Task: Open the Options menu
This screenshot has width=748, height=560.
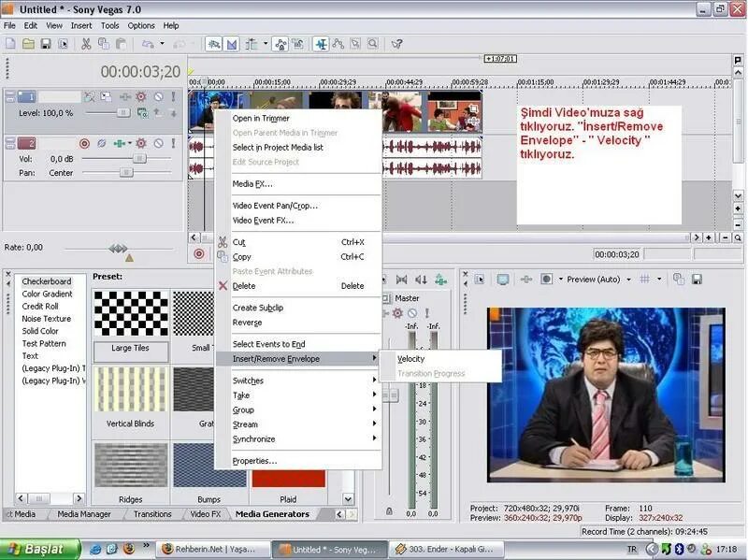Action: [x=141, y=26]
